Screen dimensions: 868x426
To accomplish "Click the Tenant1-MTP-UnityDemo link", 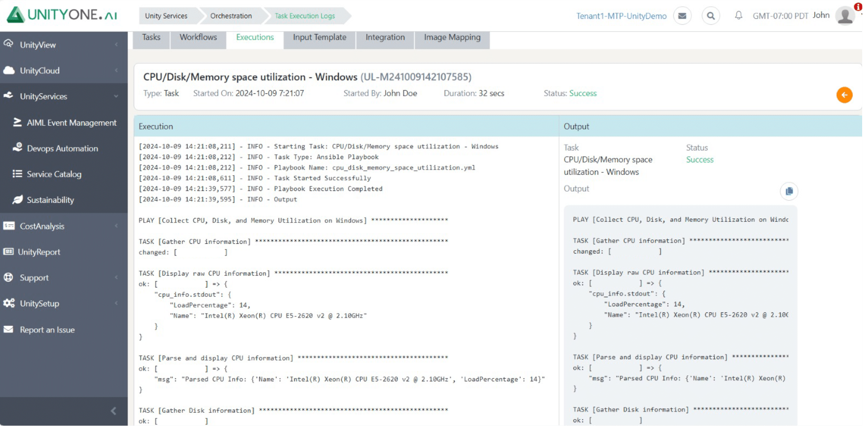I will (x=621, y=16).
